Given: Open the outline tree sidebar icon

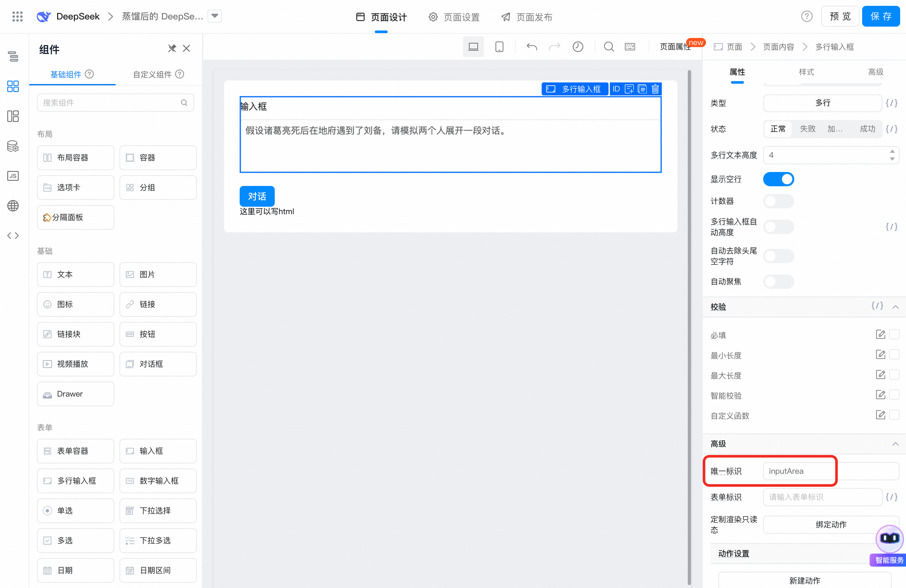Looking at the screenshot, I should [13, 56].
